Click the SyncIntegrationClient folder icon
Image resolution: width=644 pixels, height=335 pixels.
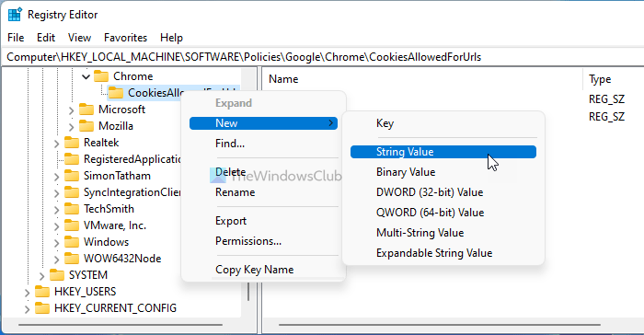point(72,192)
